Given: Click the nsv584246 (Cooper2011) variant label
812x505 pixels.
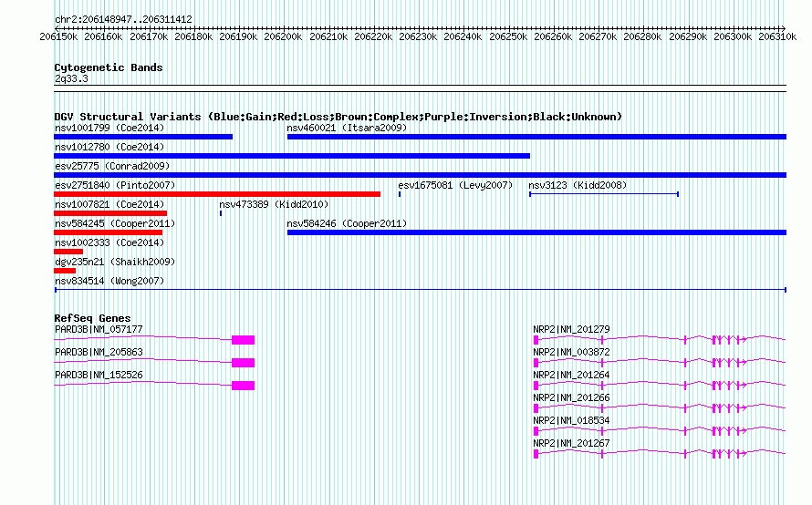Looking at the screenshot, I should (347, 223).
